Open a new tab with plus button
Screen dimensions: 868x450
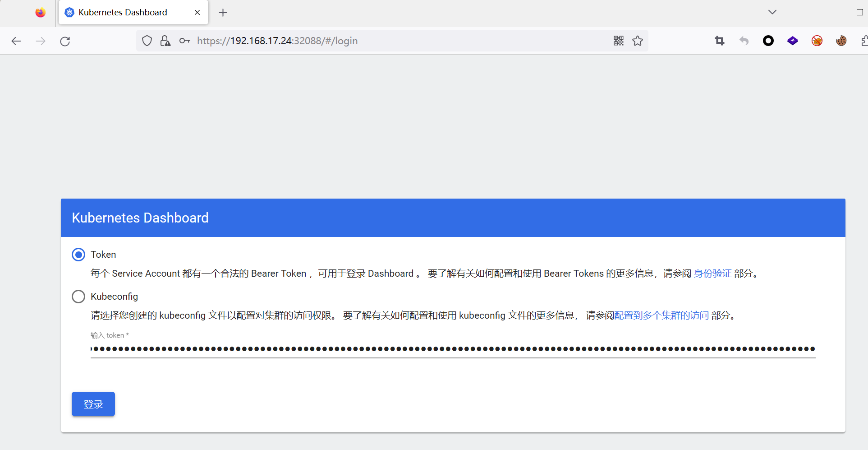point(223,13)
